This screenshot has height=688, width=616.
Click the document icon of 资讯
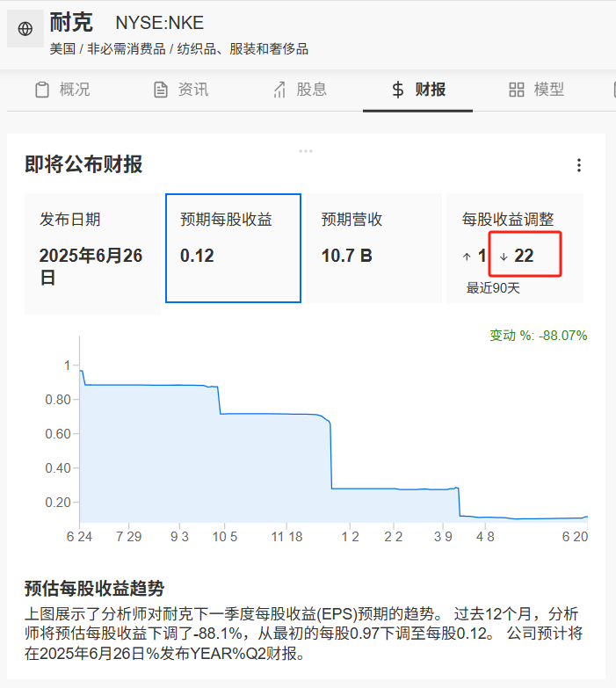(x=161, y=90)
